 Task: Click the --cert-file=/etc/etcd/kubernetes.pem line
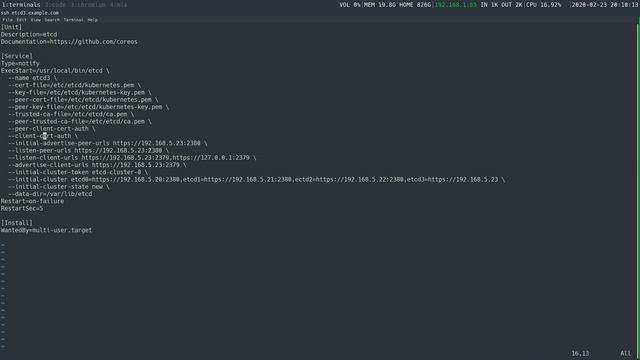pyautogui.click(x=75, y=85)
